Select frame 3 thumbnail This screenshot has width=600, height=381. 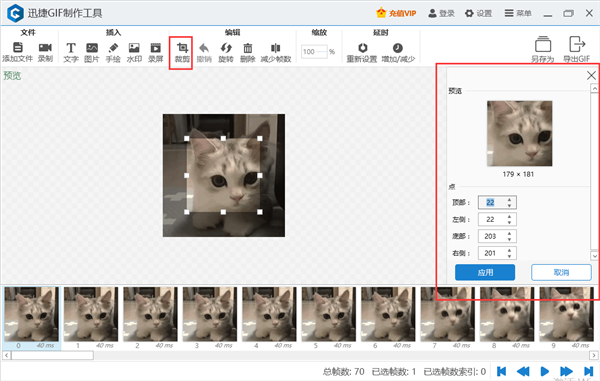click(210, 314)
